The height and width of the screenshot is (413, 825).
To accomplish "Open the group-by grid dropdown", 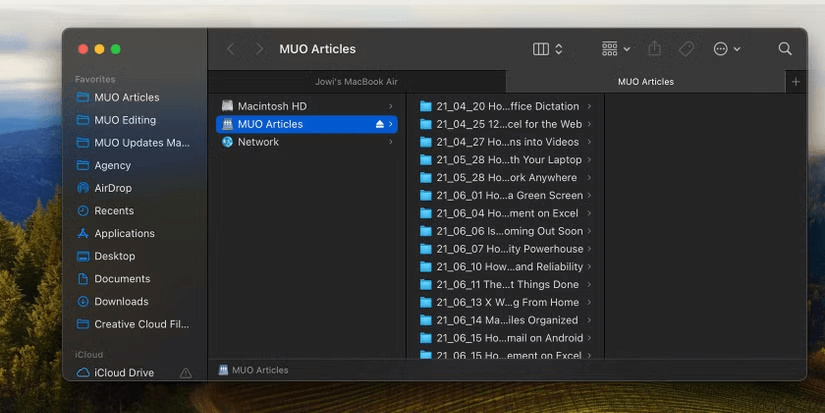I will pos(616,49).
